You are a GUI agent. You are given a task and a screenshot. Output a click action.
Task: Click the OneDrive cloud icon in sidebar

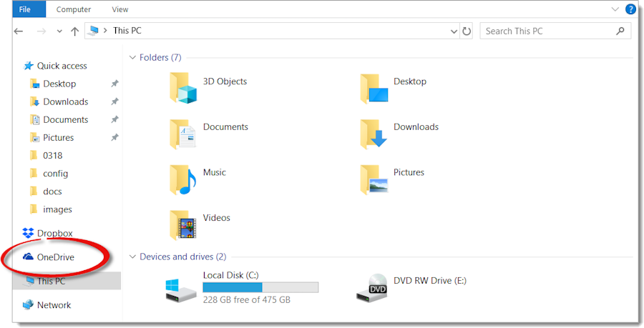pyautogui.click(x=28, y=257)
